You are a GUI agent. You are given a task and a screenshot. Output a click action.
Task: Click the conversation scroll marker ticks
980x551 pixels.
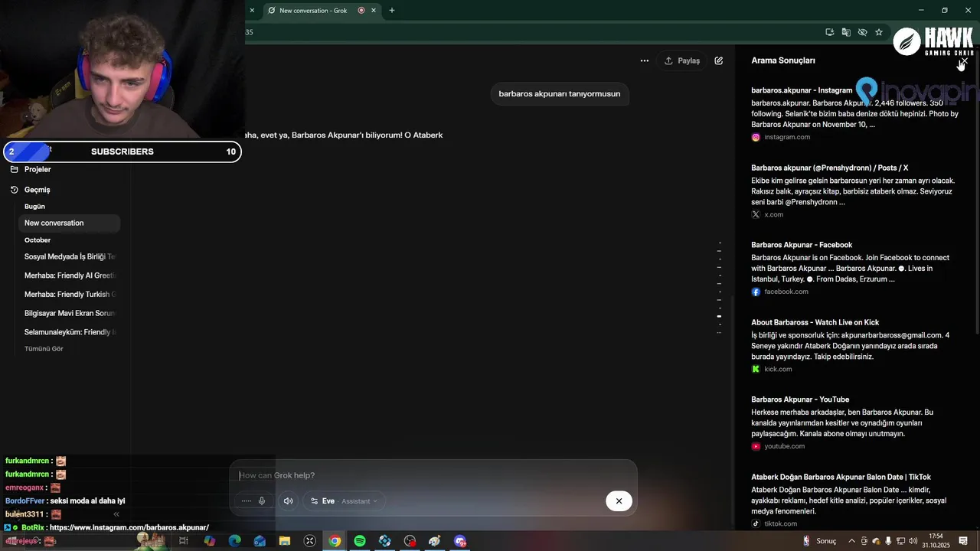[719, 289]
